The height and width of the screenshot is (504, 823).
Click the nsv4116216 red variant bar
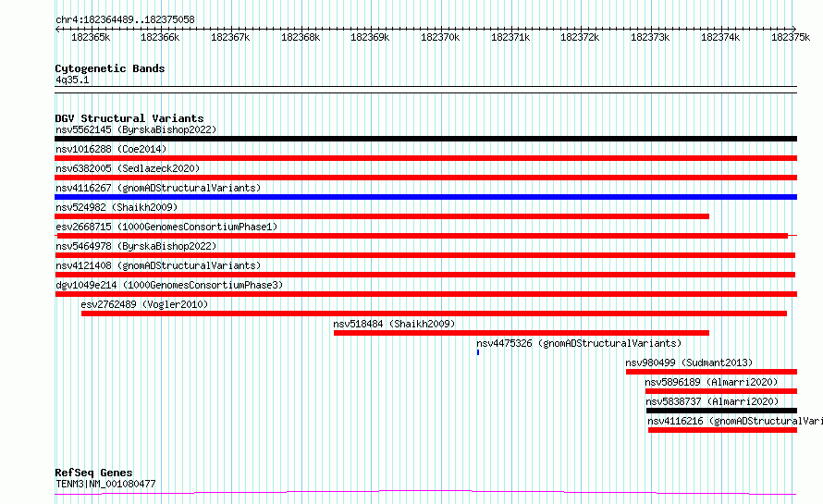coord(723,430)
